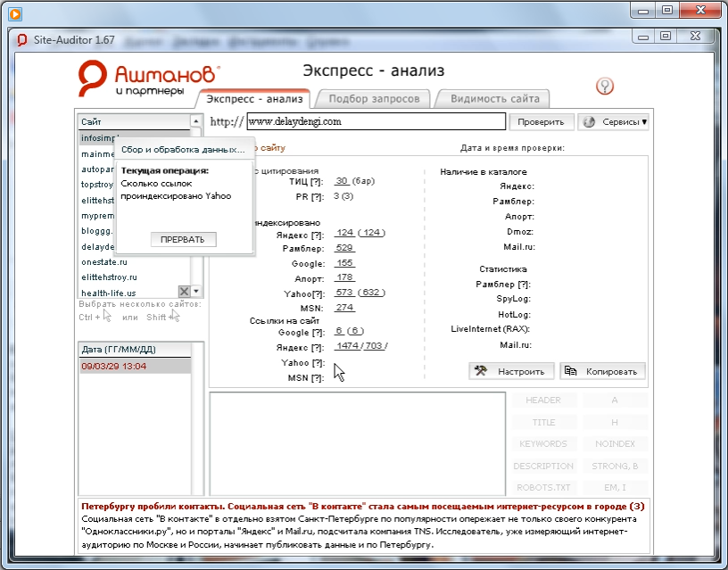
Task: Select the mainme site entry
Action: point(97,153)
